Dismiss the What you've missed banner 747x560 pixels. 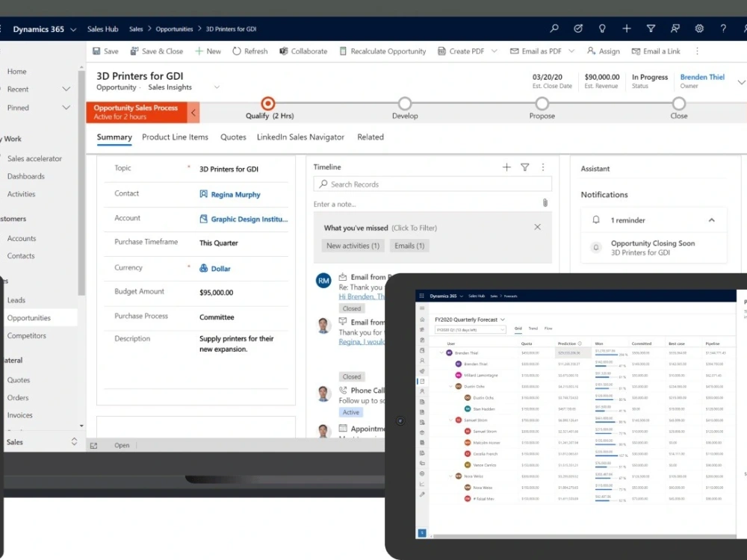pyautogui.click(x=537, y=227)
